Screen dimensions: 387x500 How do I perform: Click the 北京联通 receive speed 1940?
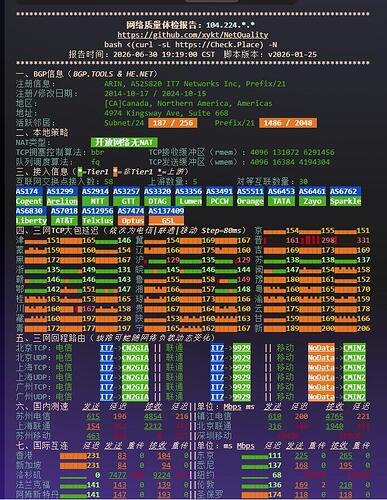pyautogui.click(x=334, y=426)
